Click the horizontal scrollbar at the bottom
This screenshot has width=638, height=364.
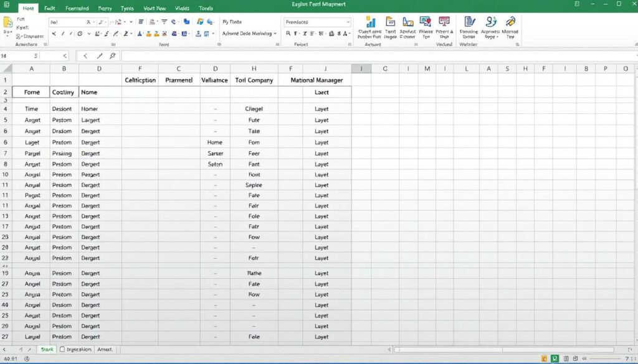pos(503,349)
